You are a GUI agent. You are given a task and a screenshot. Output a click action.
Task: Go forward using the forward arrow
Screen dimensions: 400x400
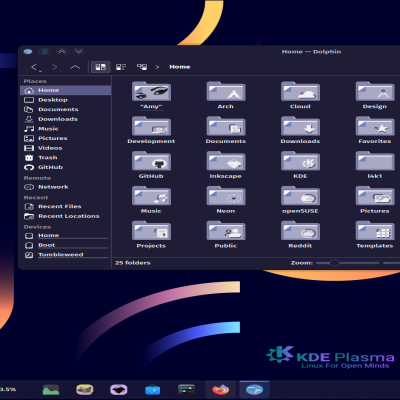55,67
